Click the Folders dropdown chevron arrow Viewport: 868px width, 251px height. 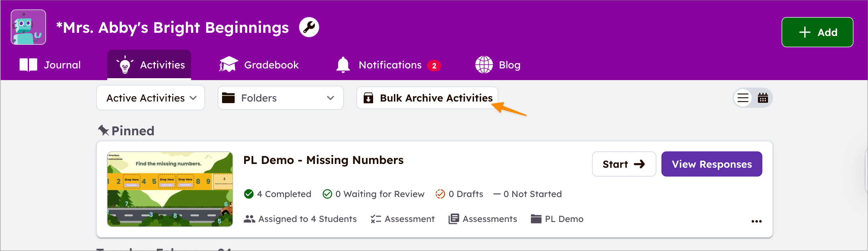(x=330, y=98)
